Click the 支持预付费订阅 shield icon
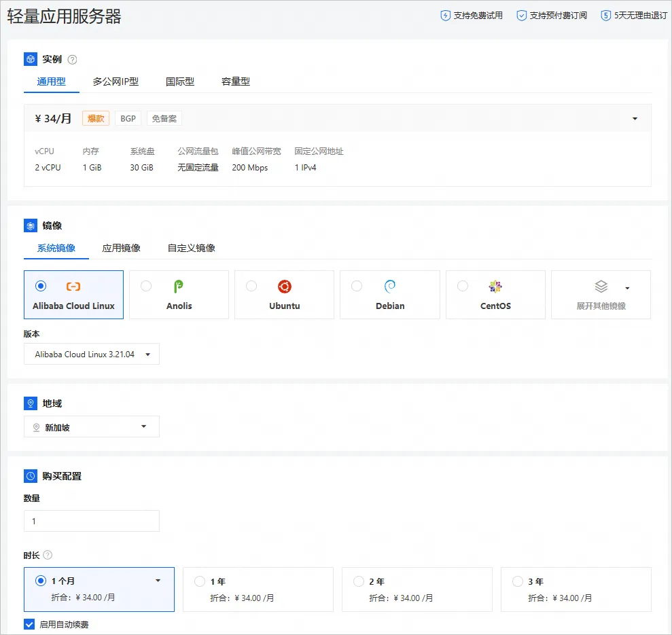672x635 pixels. (522, 16)
